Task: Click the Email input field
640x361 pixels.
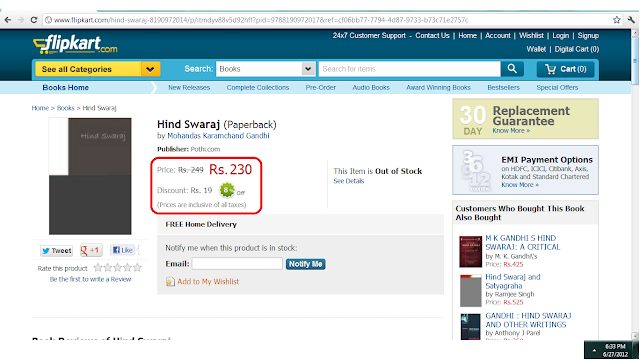Action: click(237, 264)
